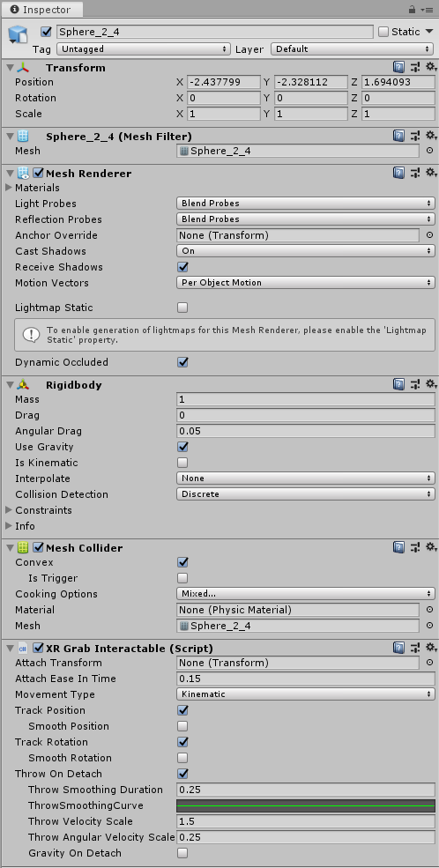
Task: Enable the Static checkbox
Action: (x=383, y=32)
